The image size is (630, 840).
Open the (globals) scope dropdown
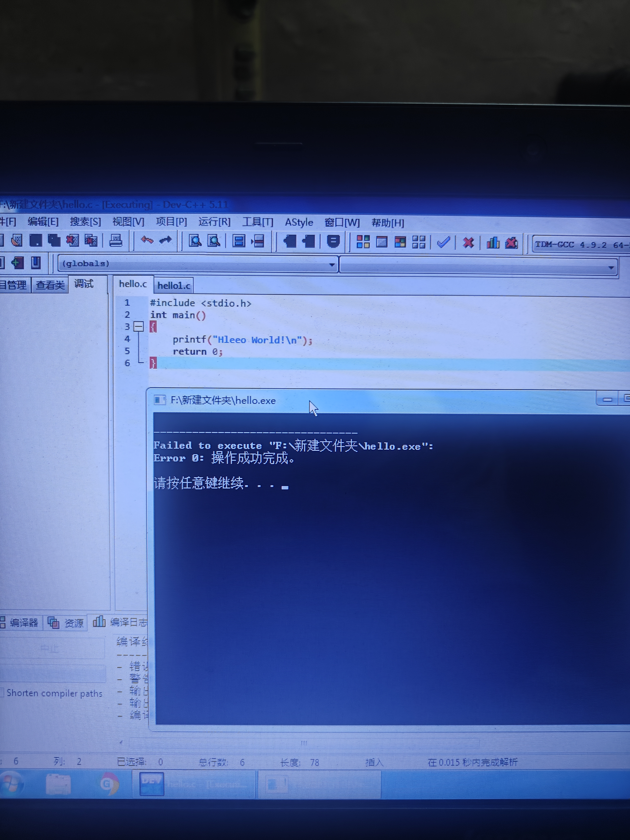[332, 265]
